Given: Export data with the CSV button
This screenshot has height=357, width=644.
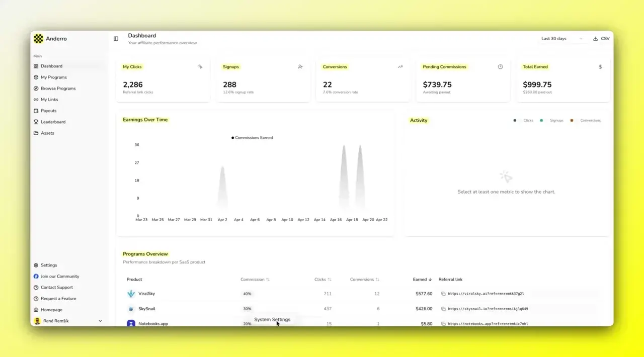Looking at the screenshot, I should point(601,39).
